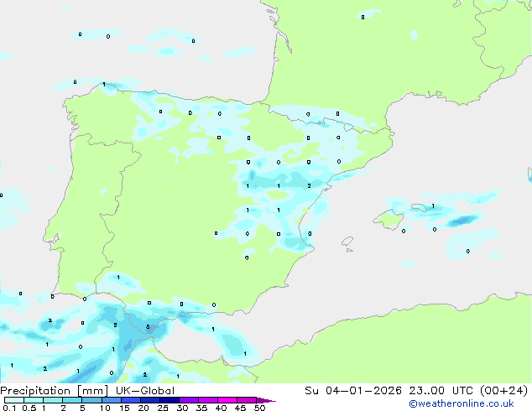The width and height of the screenshot is (532, 411).
Task: Click the '45' legend scale label
Action: pos(240,408)
